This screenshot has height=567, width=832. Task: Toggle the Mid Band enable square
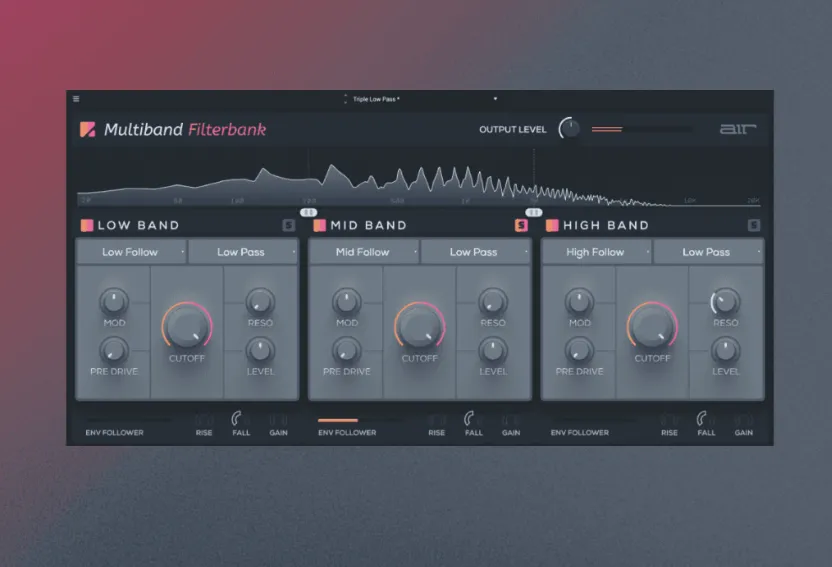[319, 225]
